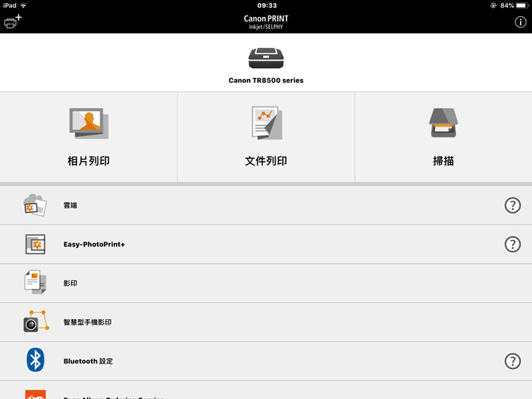Select the 影印 row text
The height and width of the screenshot is (399, 532).
tap(70, 283)
